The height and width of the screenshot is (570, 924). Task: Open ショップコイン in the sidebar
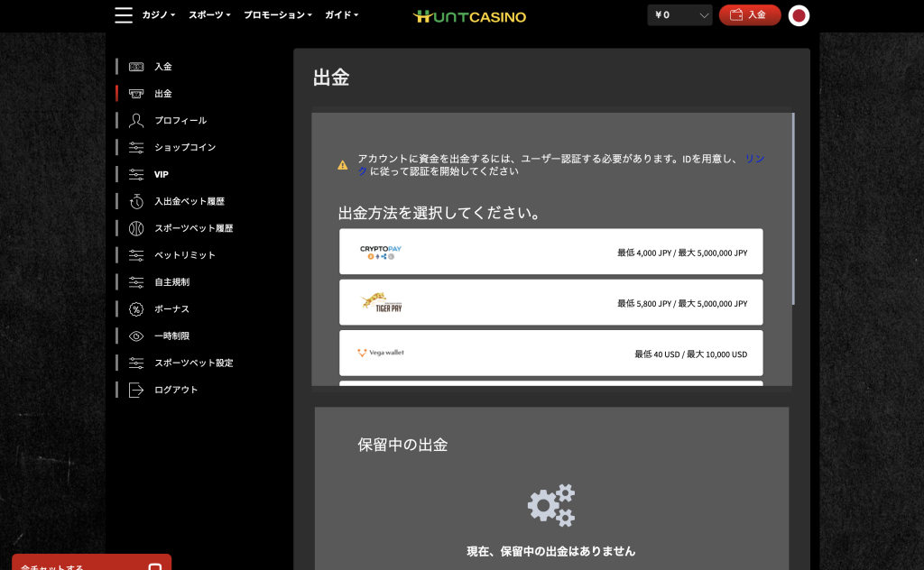click(x=185, y=147)
